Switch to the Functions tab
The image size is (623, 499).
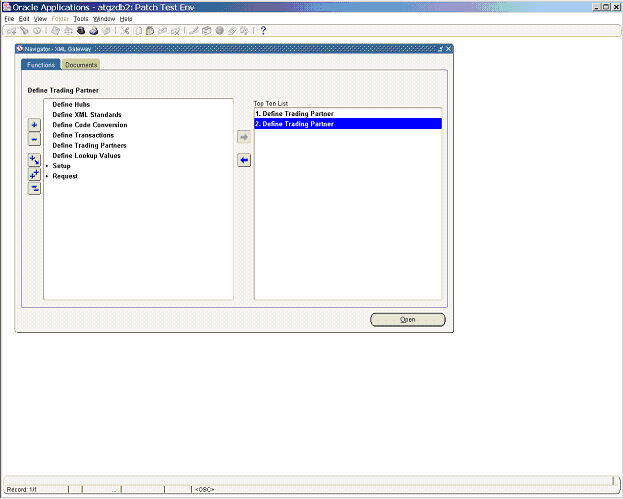(41, 65)
